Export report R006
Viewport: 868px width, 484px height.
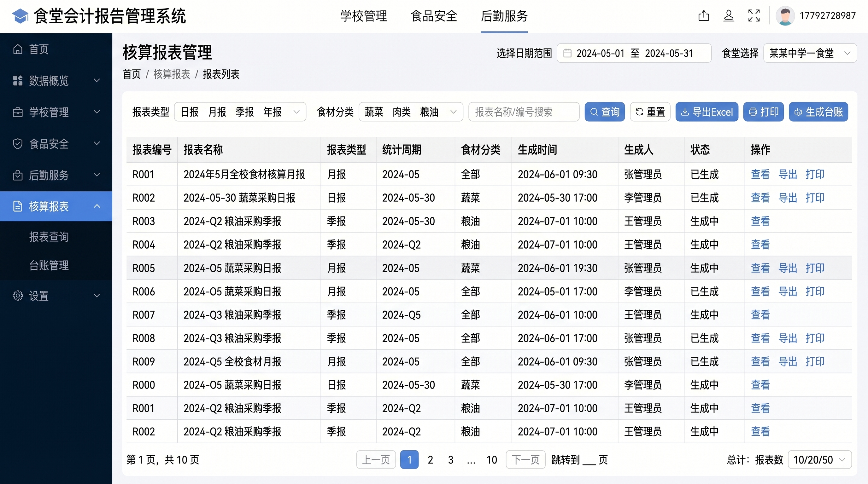788,291
